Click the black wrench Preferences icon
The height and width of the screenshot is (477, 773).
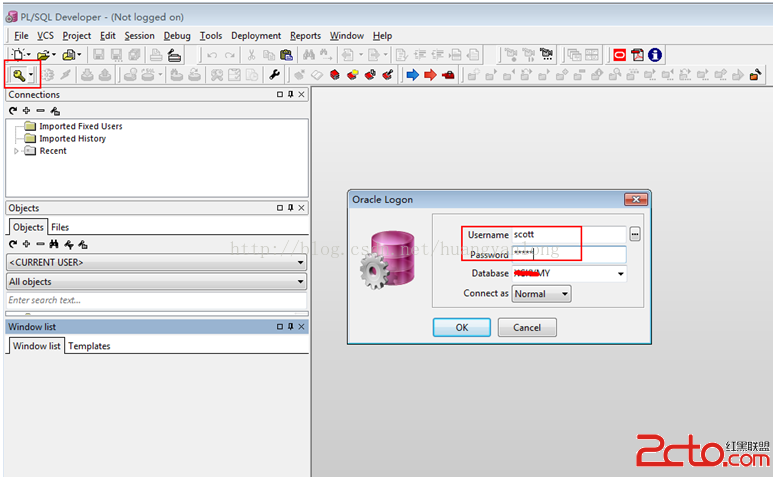(x=274, y=75)
